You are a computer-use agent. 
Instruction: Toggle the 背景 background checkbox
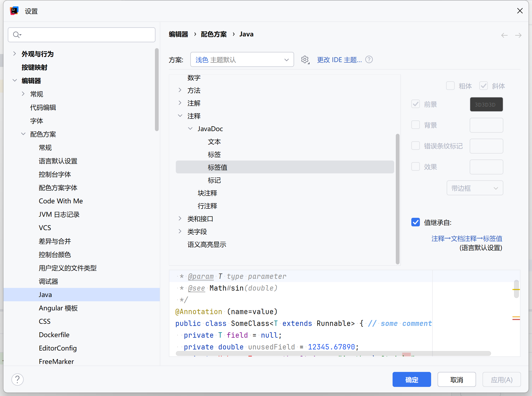(x=416, y=125)
